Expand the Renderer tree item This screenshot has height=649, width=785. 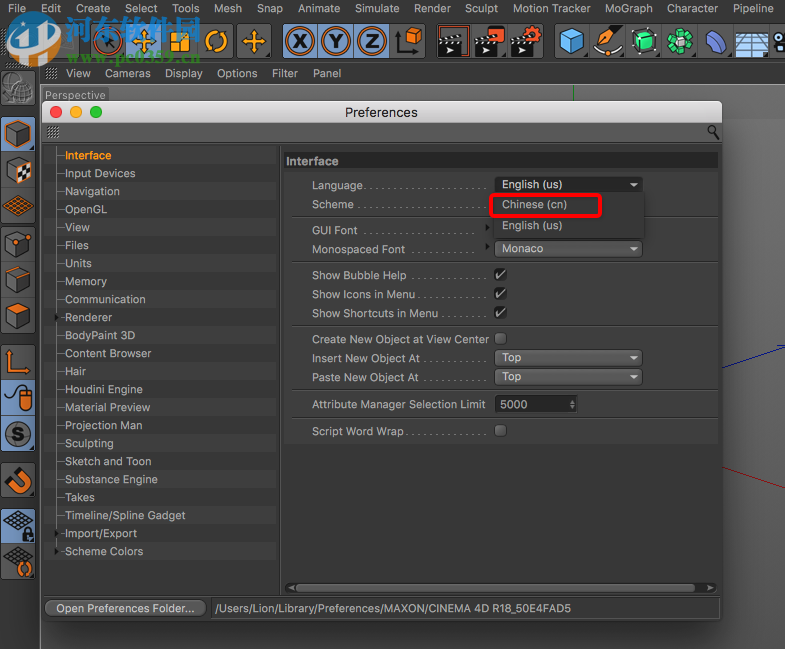tap(57, 317)
